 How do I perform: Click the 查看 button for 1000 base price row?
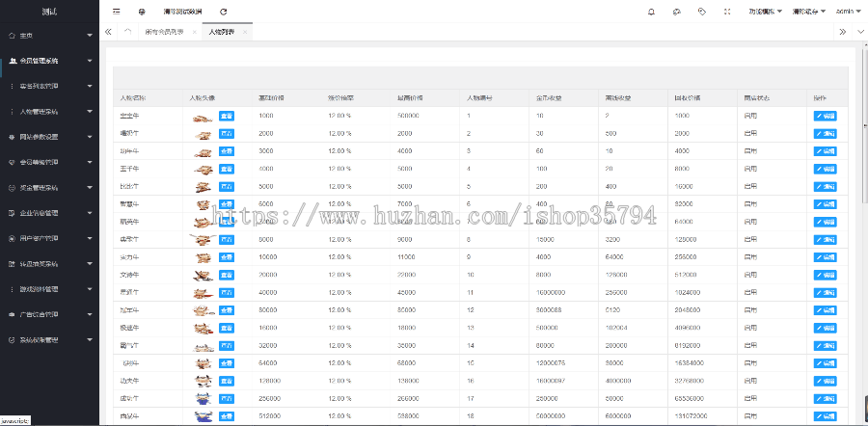tap(227, 116)
